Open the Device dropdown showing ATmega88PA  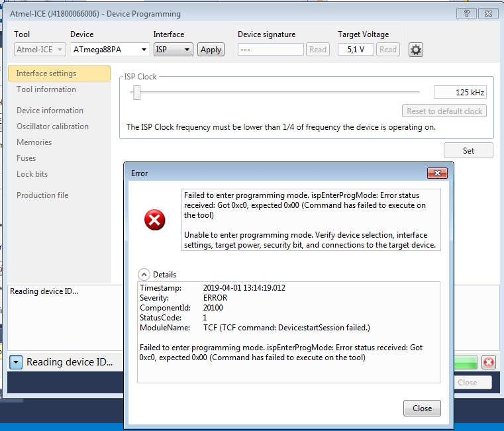pos(109,50)
